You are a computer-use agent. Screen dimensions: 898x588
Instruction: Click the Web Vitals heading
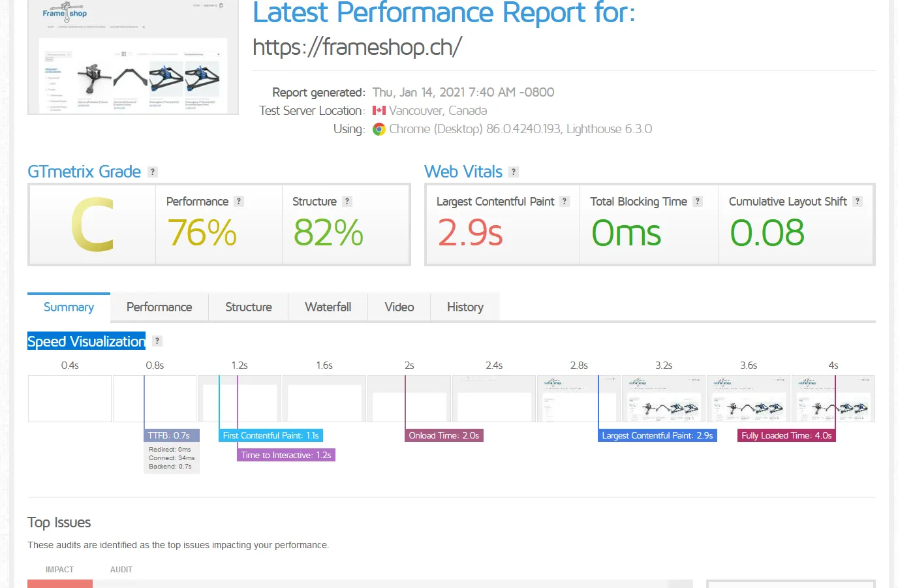pyautogui.click(x=463, y=172)
